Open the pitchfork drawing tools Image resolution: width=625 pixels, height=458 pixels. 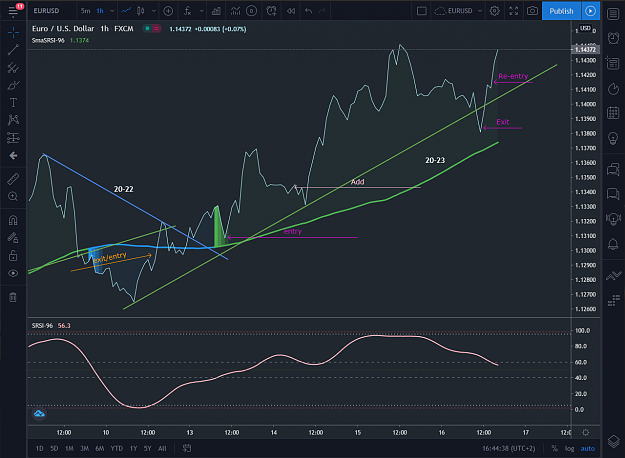click(x=13, y=67)
